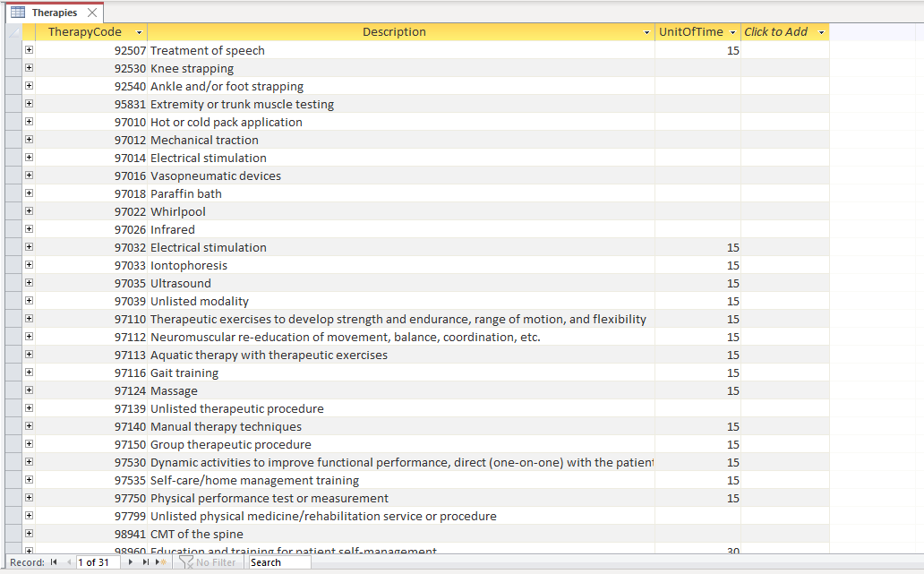The height and width of the screenshot is (574, 924).
Task: Open the Description column dropdown
Action: [x=646, y=31]
